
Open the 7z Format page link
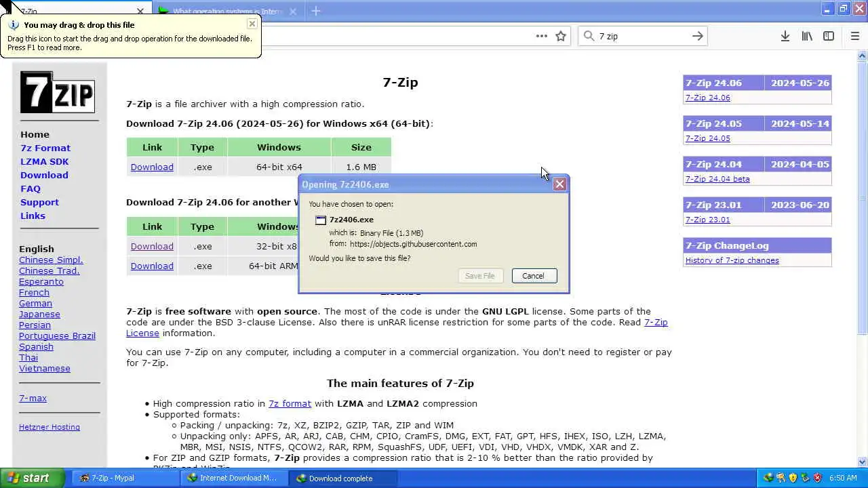pyautogui.click(x=45, y=148)
